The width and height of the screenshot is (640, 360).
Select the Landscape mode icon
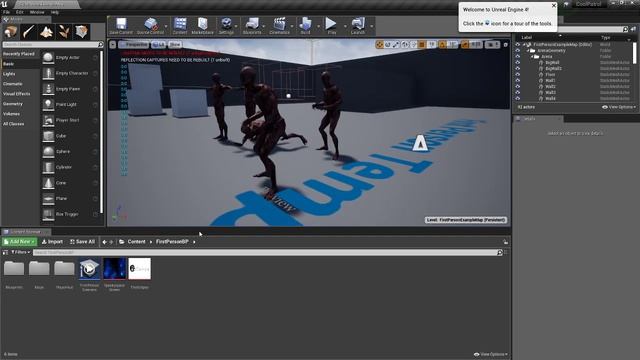[46, 31]
